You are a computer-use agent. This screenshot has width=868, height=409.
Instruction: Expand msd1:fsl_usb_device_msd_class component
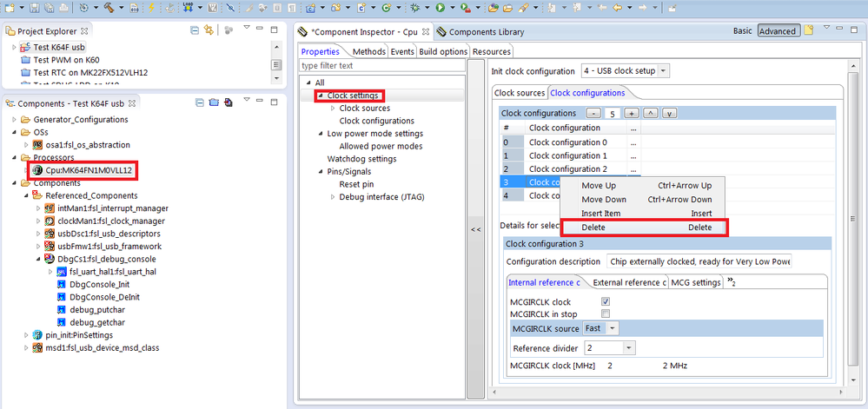(26, 347)
